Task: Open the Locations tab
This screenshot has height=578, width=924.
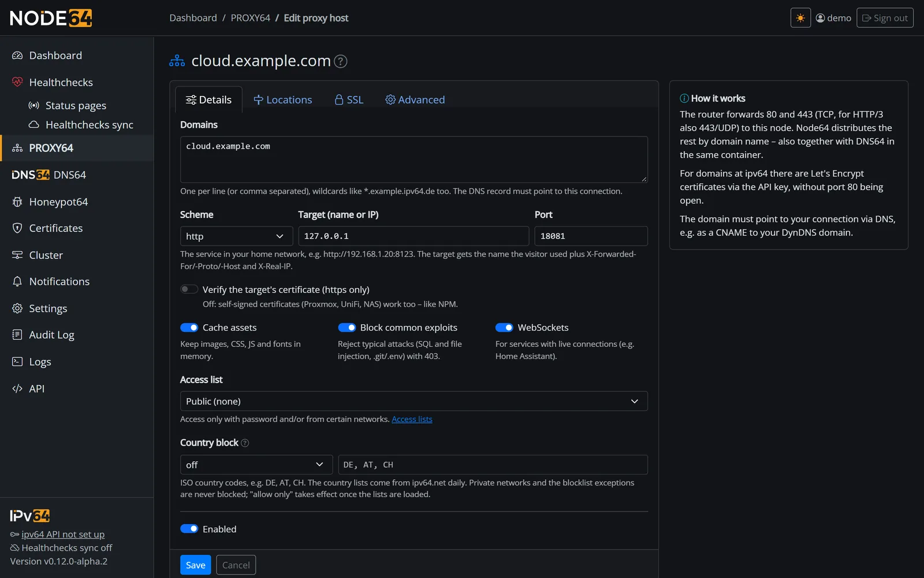Action: point(283,100)
